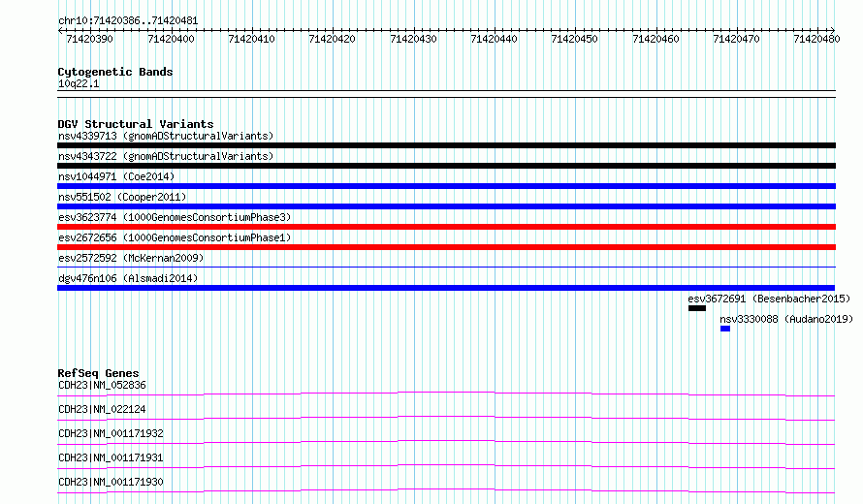Click the chr10:71420386..71420481 region label

tap(128, 21)
